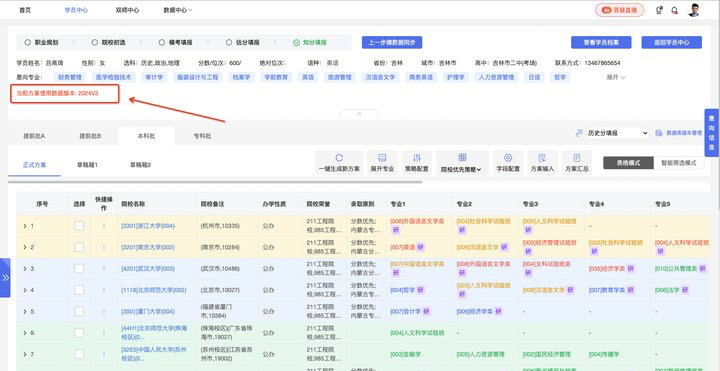
Task: Click the 答疑直播 live button
Action: pos(619,10)
